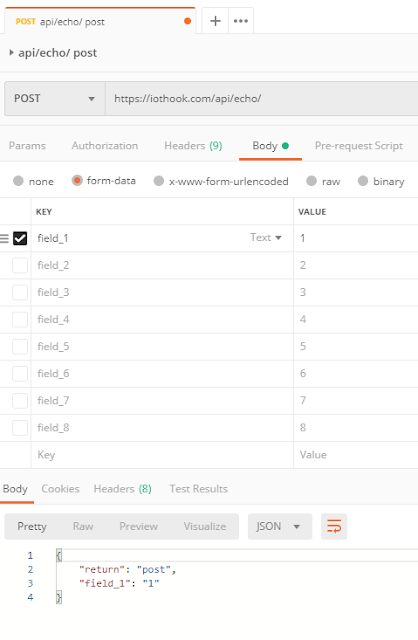This screenshot has height=640, width=418.
Task: Click the empty Value input cell
Action: 356,455
